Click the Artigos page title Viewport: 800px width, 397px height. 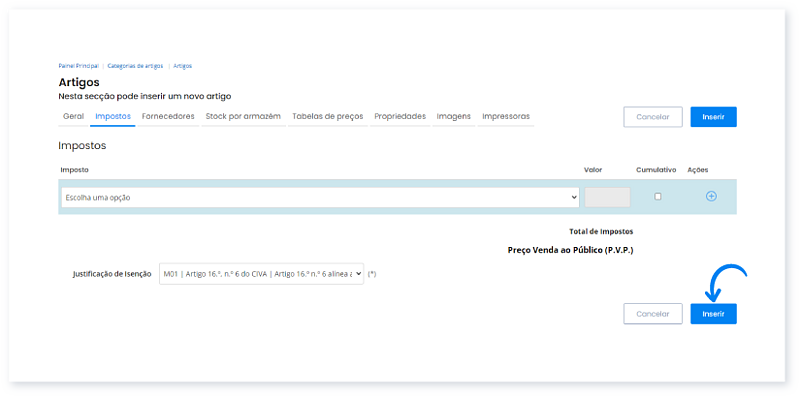pos(79,82)
